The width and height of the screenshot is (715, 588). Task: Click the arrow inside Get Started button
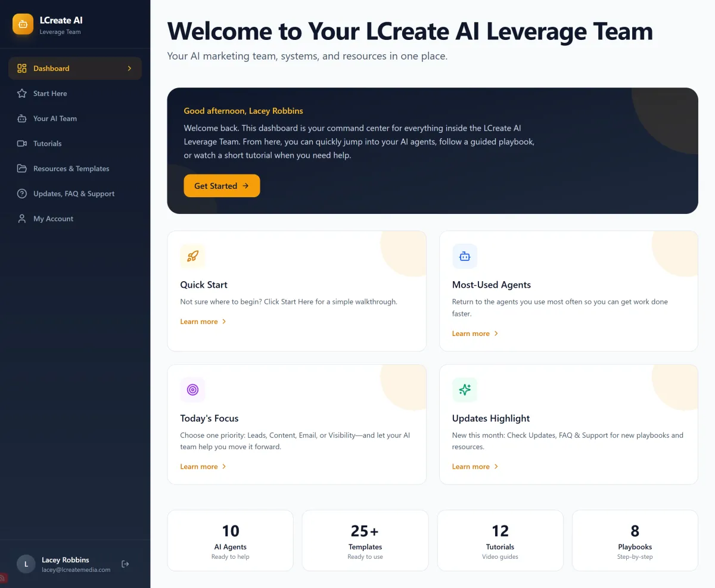tap(245, 186)
